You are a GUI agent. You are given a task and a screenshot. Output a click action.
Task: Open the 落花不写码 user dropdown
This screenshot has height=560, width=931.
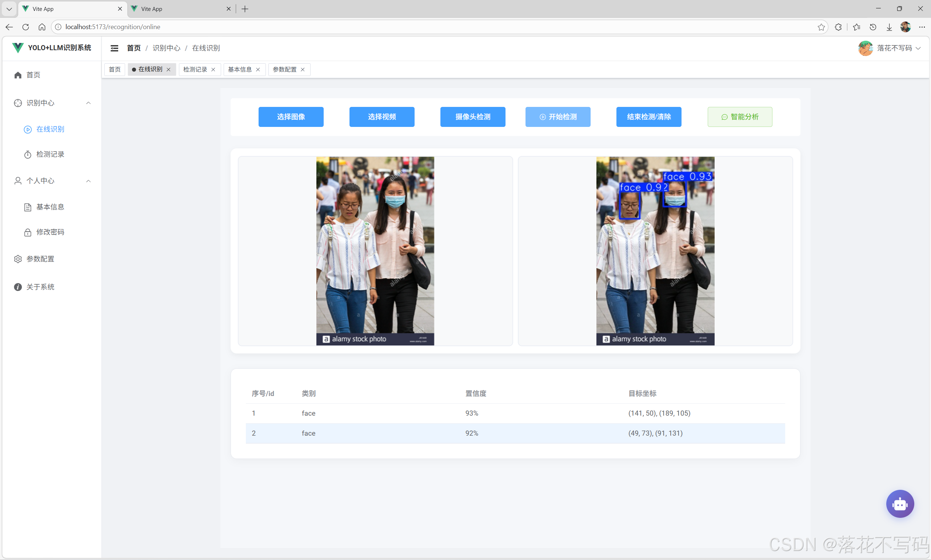(x=894, y=48)
